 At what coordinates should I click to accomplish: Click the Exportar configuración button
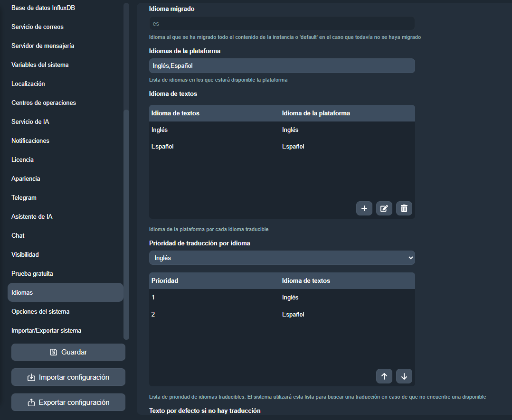(x=68, y=402)
